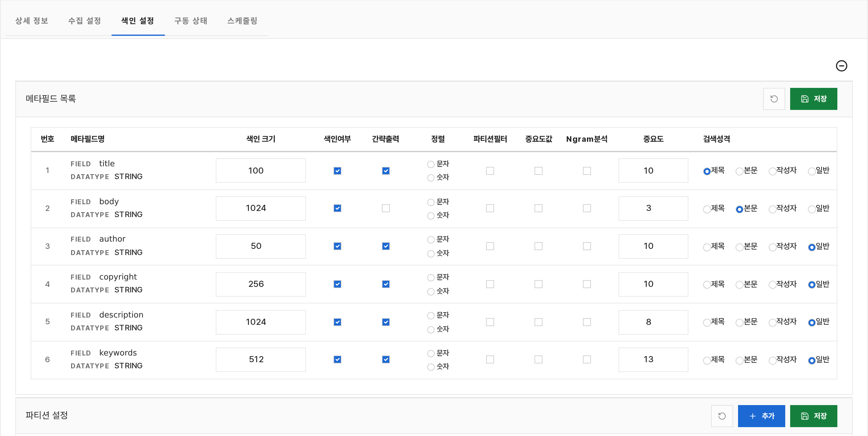This screenshot has height=436, width=868.
Task: Enable Ngram분석 for the copyright field
Action: click(x=587, y=284)
